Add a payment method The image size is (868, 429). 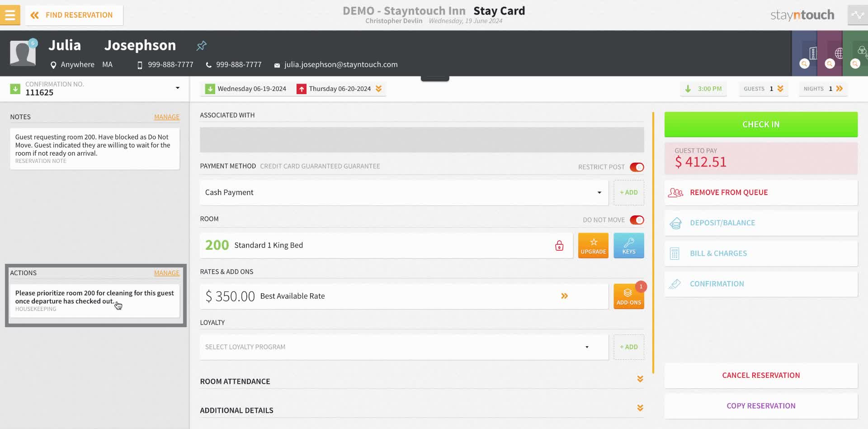629,192
